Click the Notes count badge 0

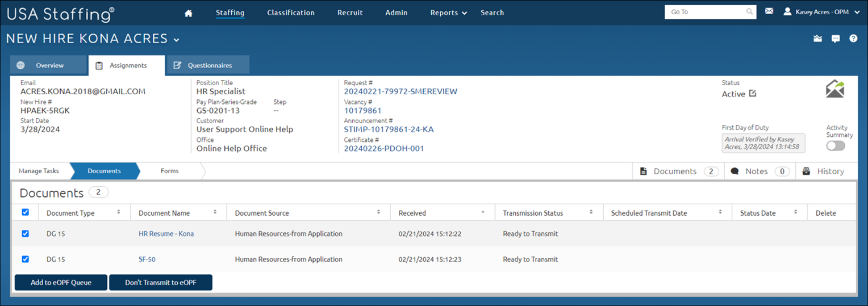[782, 171]
